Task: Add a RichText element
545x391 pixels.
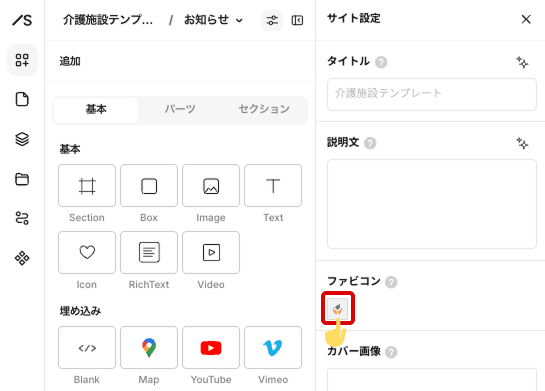Action: pyautogui.click(x=149, y=252)
